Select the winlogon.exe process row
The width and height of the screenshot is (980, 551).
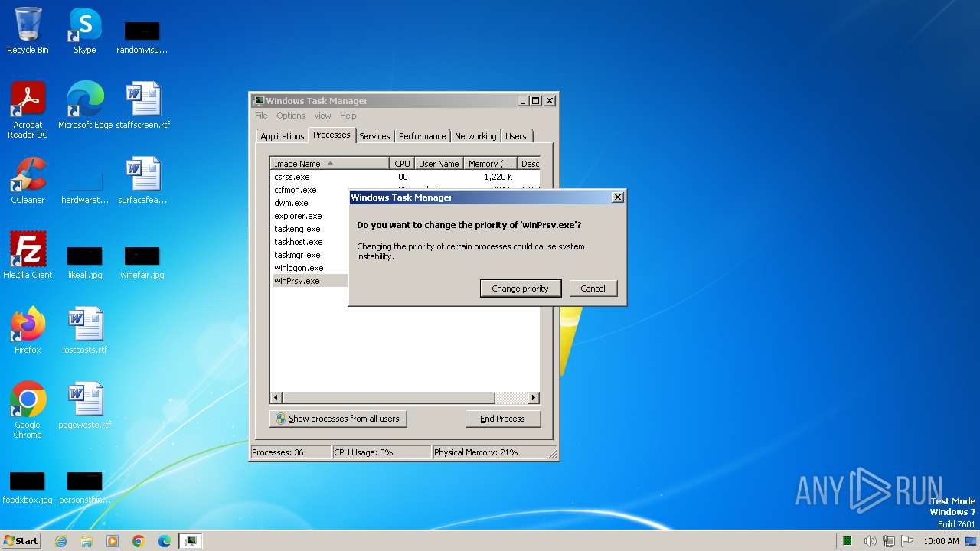tap(309, 268)
